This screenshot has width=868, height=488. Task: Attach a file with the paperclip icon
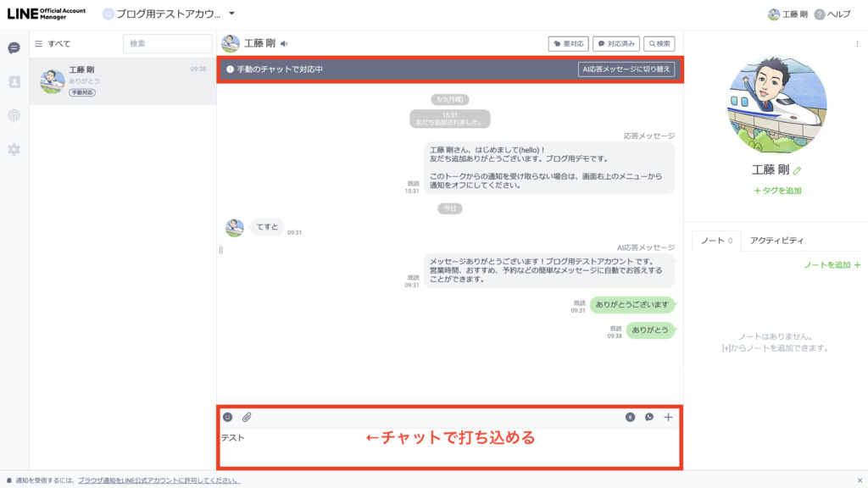[247, 417]
